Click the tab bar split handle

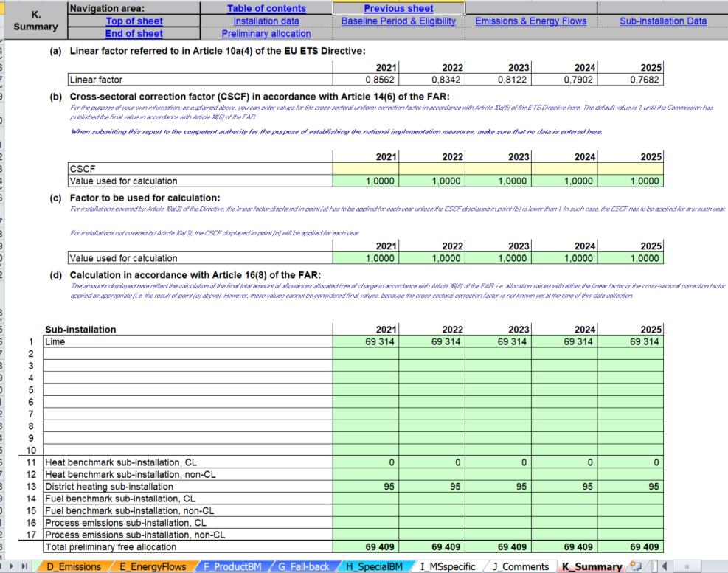click(x=655, y=566)
